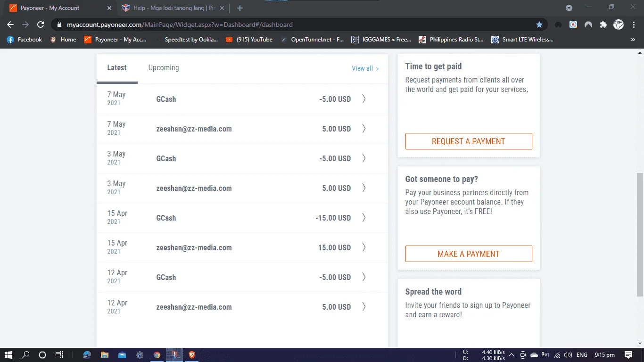Expand the 3 May zeeshan@zz-media.com transaction
644x362 pixels.
coord(363,188)
